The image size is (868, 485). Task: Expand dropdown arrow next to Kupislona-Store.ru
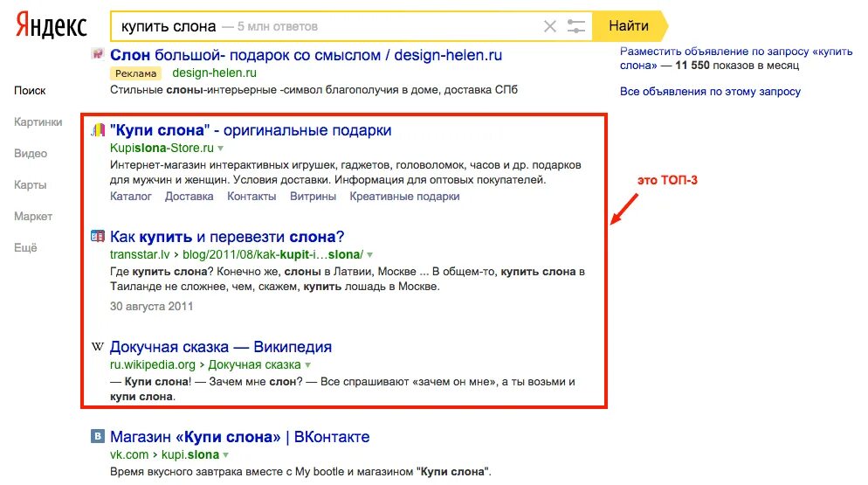pos(220,148)
